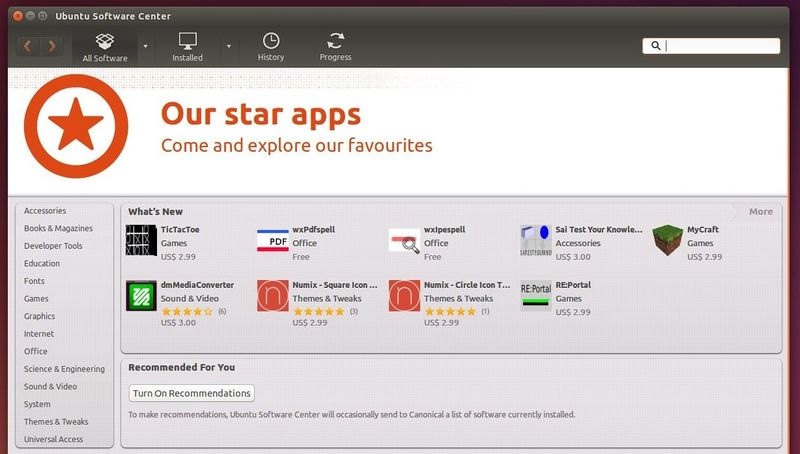Click the RE:Portal game icon
The image size is (800, 454).
(536, 295)
